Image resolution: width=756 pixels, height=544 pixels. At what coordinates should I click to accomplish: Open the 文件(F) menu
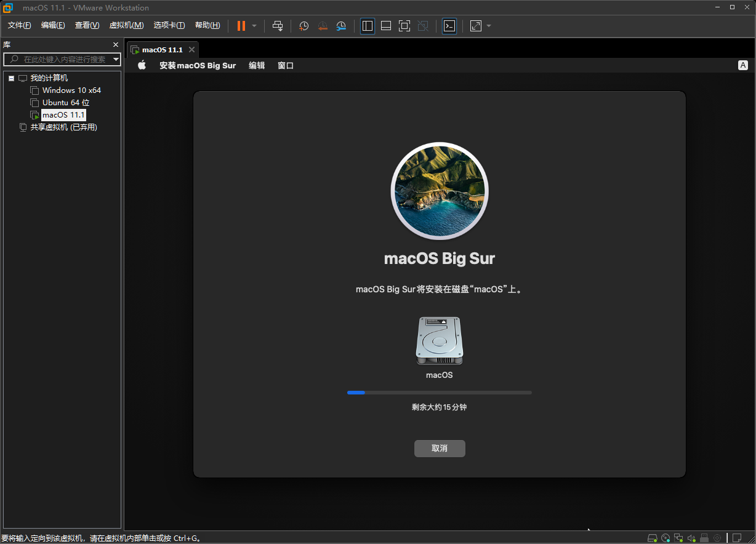pos(19,25)
